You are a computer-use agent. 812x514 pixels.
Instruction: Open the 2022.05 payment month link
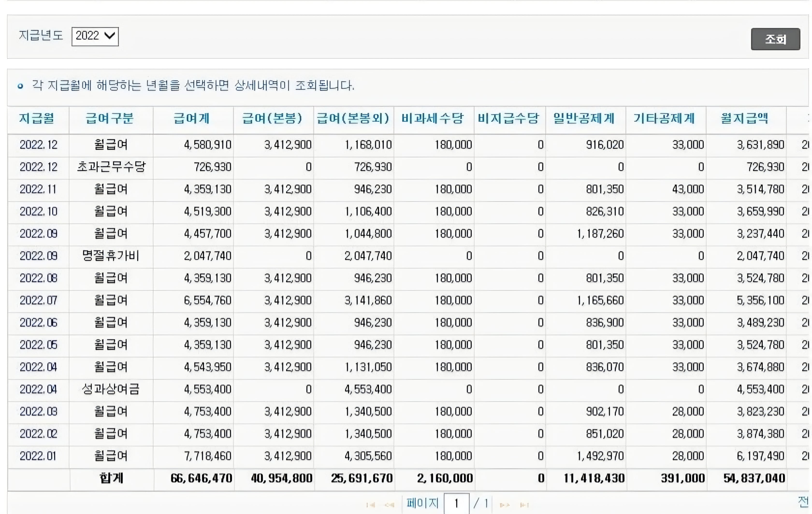38,345
